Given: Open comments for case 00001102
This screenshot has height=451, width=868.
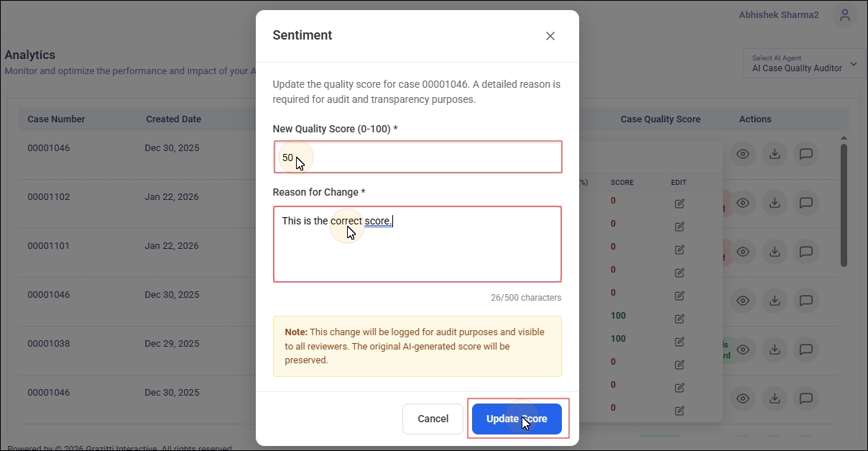Looking at the screenshot, I should [806, 203].
